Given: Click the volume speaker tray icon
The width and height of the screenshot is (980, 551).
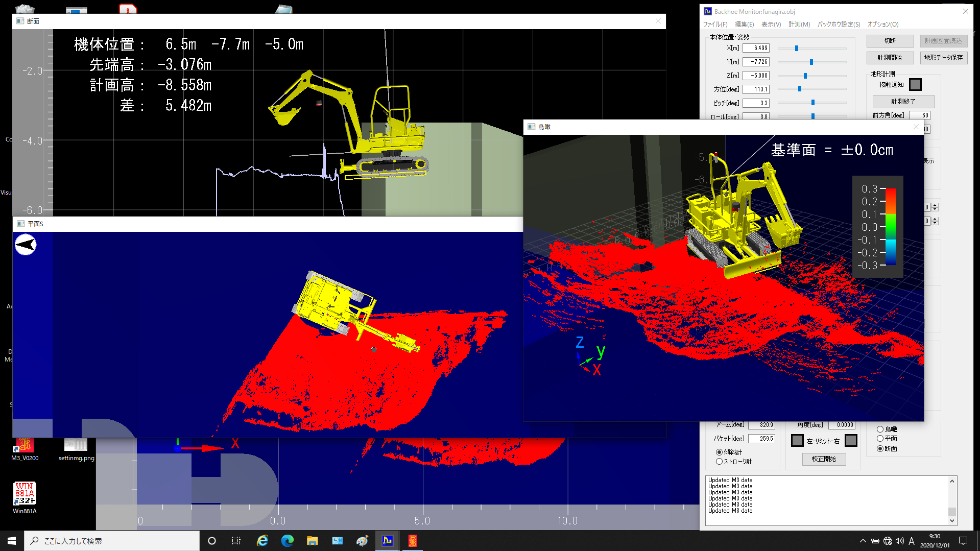Looking at the screenshot, I should point(900,541).
